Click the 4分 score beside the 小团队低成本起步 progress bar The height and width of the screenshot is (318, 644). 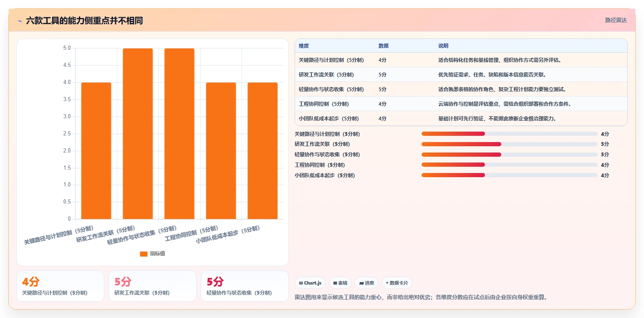(605, 176)
